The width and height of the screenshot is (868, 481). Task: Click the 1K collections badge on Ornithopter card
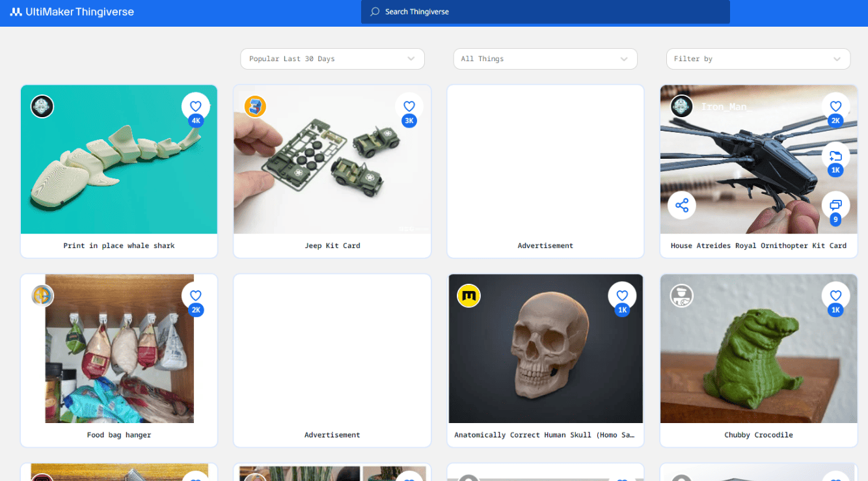point(835,171)
